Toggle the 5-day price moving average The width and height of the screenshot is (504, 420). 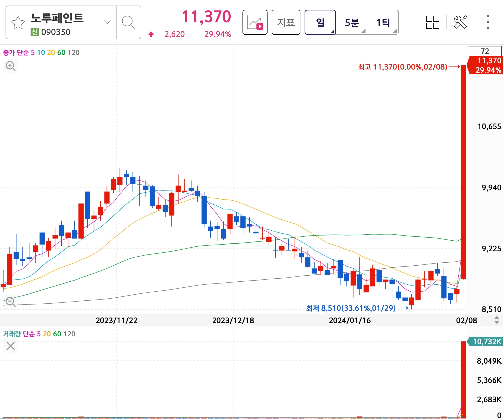33,53
